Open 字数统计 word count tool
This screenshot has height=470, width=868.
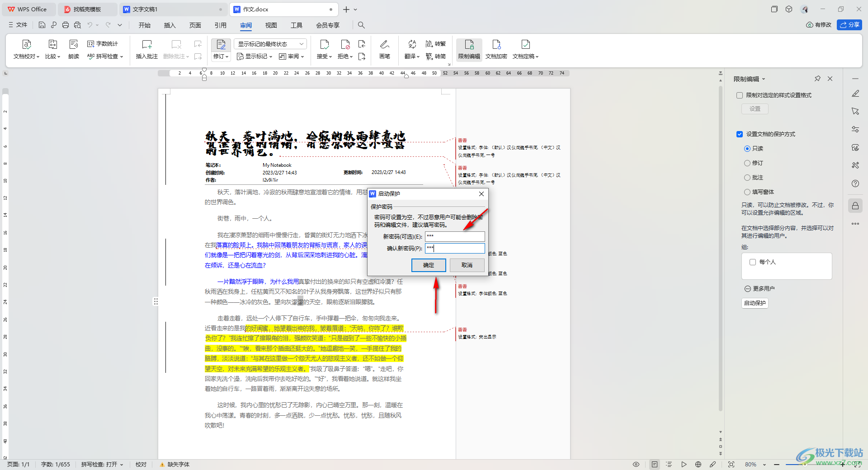(103, 44)
